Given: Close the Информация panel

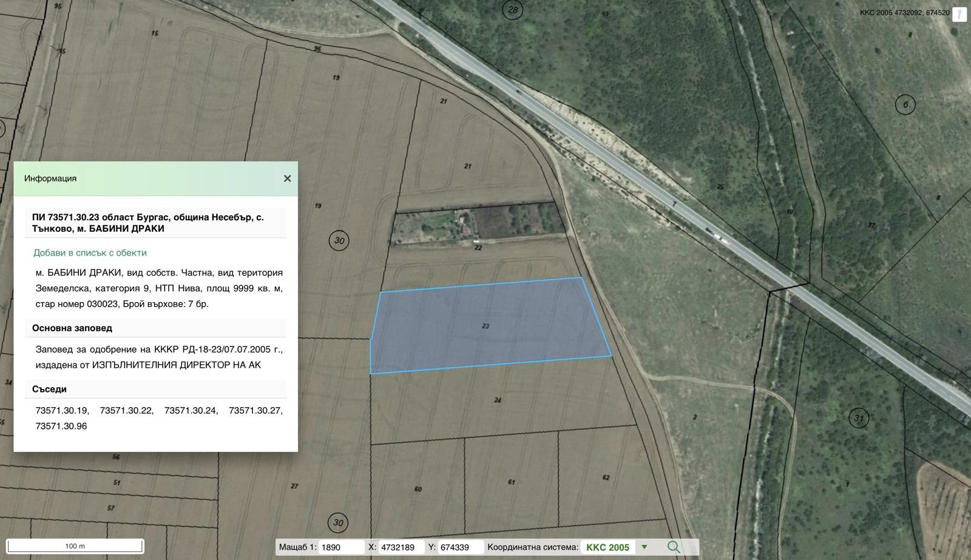Looking at the screenshot, I should coord(287,178).
